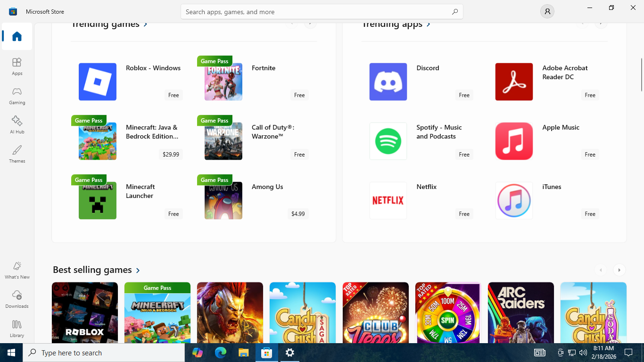Go to Home in the sidebar
This screenshot has height=362, width=644.
17,36
